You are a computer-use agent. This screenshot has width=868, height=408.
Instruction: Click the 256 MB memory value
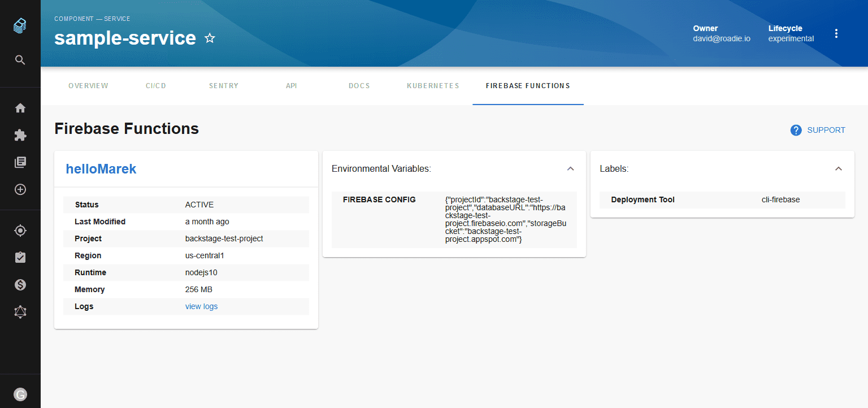199,289
